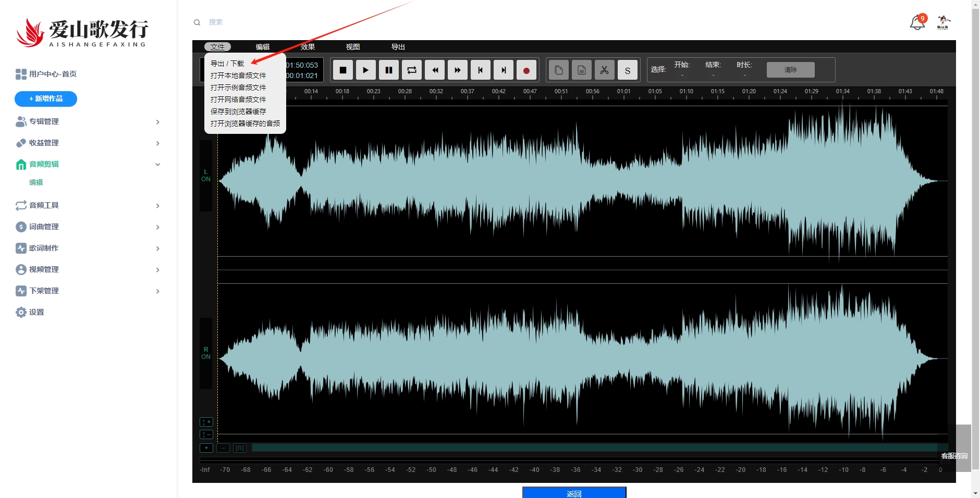The height and width of the screenshot is (498, 980).
Task: Start audio with the Play button
Action: (365, 70)
